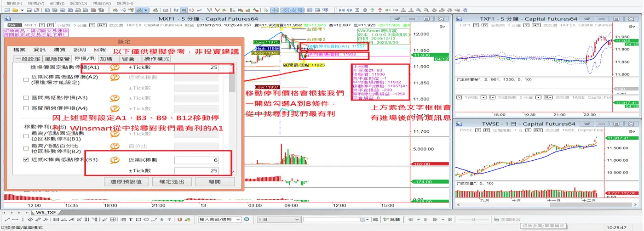Select the candlestick chart type icon
Viewport: 644px width, 231px height.
pyautogui.click(x=184, y=10)
